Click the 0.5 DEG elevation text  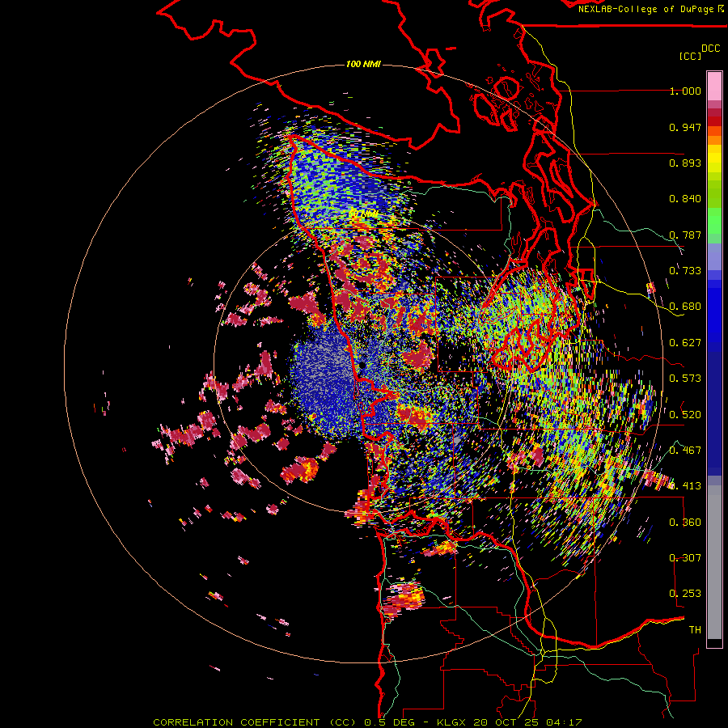(392, 722)
